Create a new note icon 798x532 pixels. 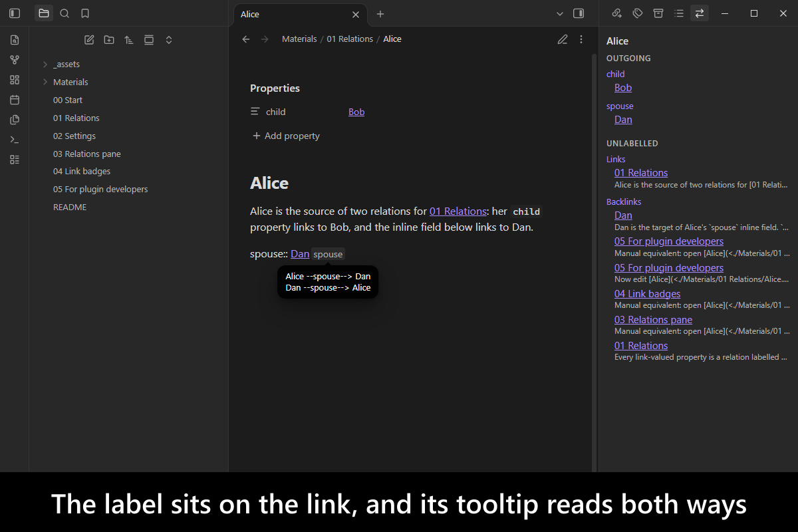(89, 40)
